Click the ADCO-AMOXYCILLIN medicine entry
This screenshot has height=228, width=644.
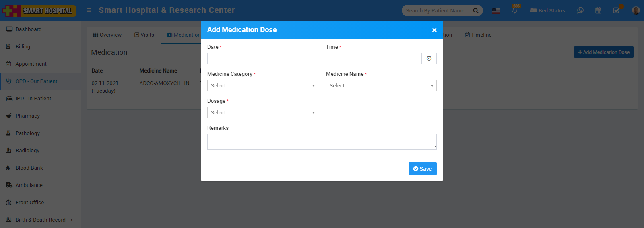point(164,83)
